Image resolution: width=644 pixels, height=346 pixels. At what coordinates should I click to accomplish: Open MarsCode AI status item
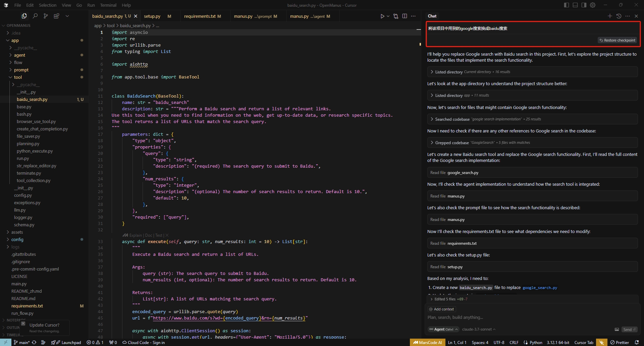[427, 342]
